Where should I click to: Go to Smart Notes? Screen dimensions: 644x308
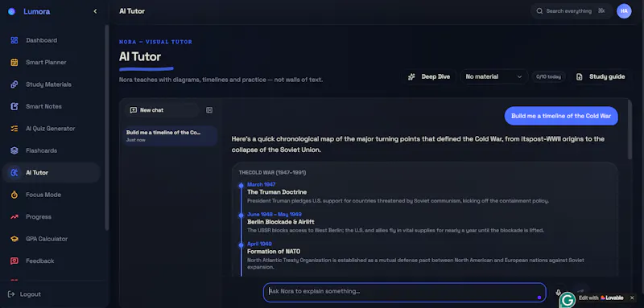[x=51, y=107]
